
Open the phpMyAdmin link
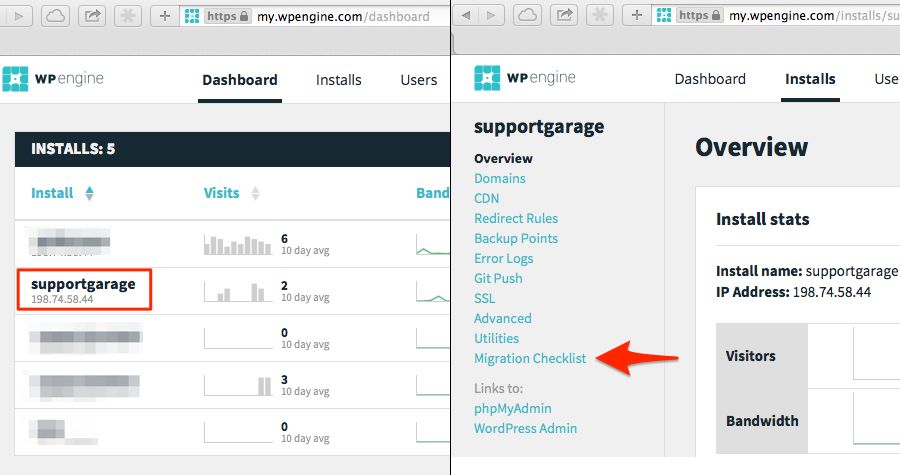(513, 408)
